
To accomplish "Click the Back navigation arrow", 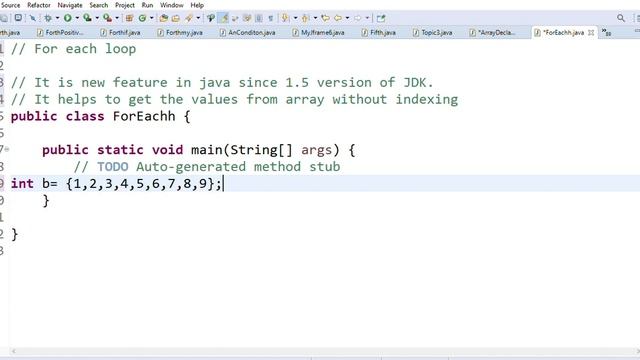I will pos(338,18).
